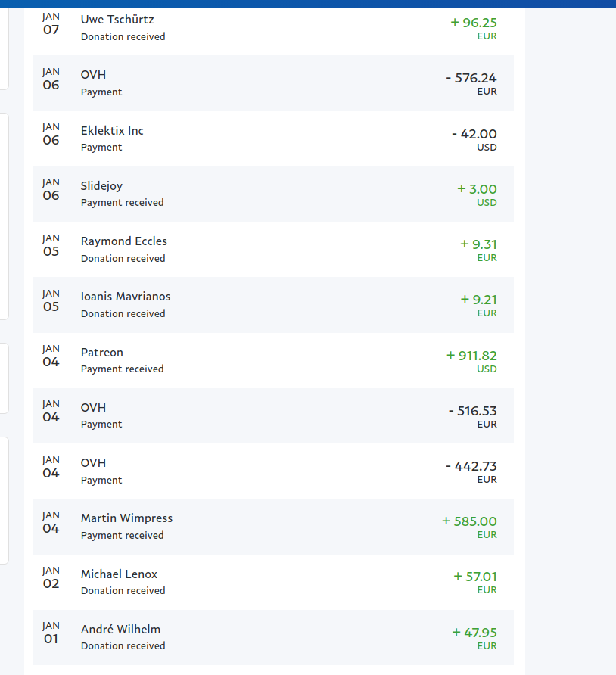Click the + 96.25 EUR amount
Viewport: 616px width, 675px height.
(474, 29)
